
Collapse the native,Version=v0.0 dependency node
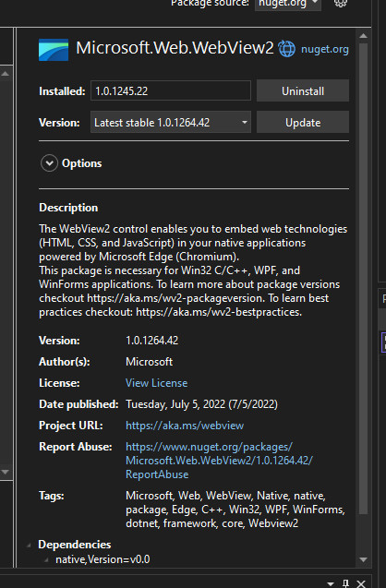(46, 560)
